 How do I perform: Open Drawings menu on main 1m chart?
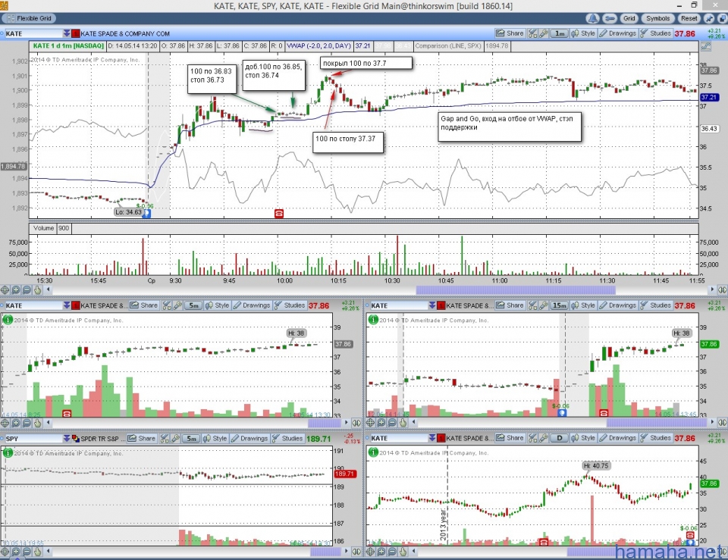(618, 33)
